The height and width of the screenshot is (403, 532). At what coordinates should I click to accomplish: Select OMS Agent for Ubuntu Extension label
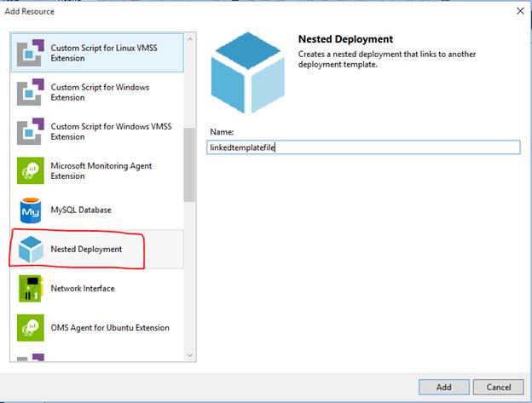click(x=110, y=328)
